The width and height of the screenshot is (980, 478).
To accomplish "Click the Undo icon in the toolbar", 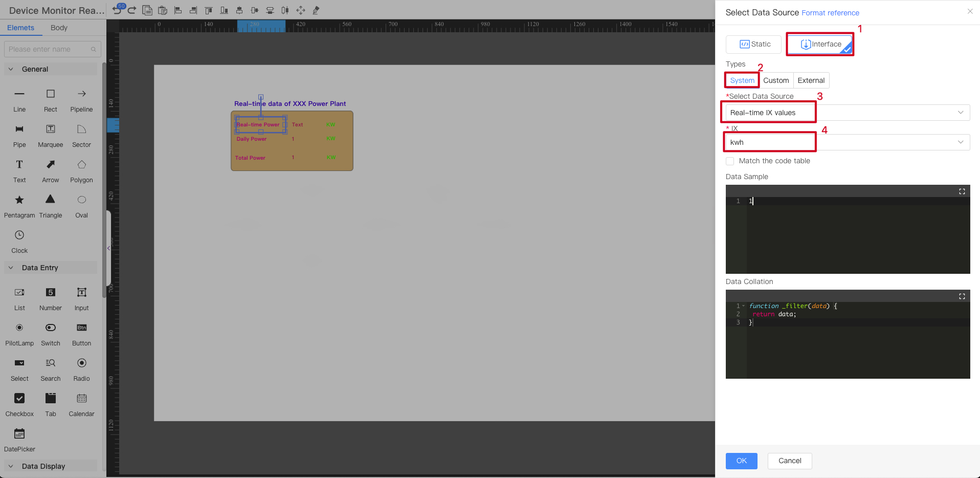I will 117,10.
